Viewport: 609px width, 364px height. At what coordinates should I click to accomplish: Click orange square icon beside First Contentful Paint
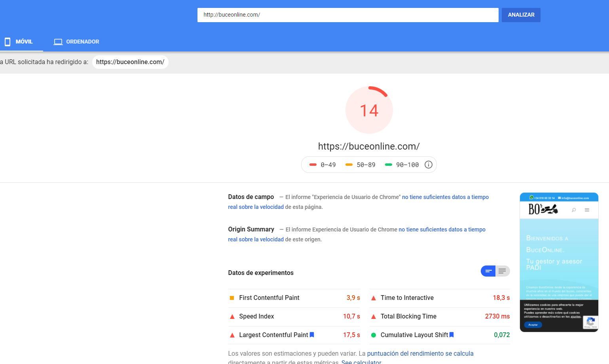pyautogui.click(x=232, y=298)
